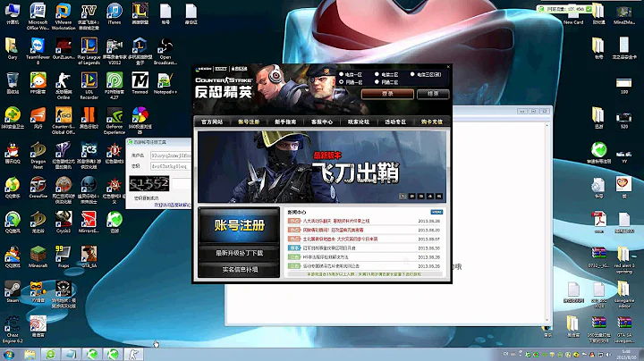This screenshot has height=361, width=644.
Task: Select the 网通一区 server radio button
Action: pos(341,82)
